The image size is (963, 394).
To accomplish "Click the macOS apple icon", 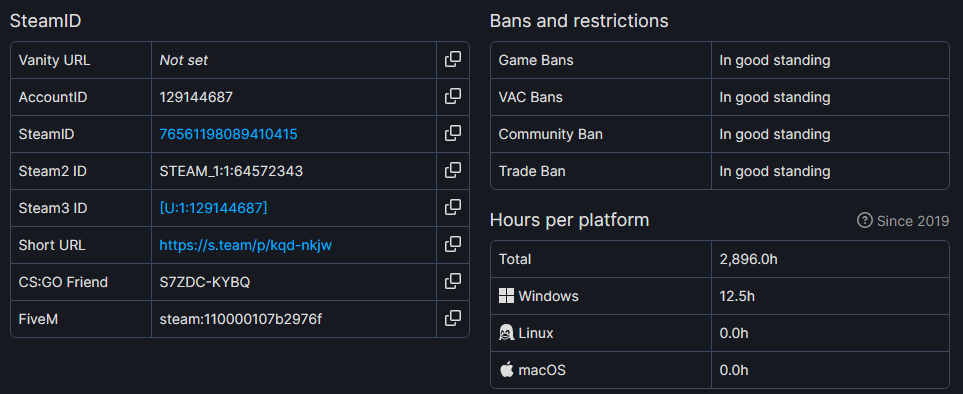I will (506, 370).
